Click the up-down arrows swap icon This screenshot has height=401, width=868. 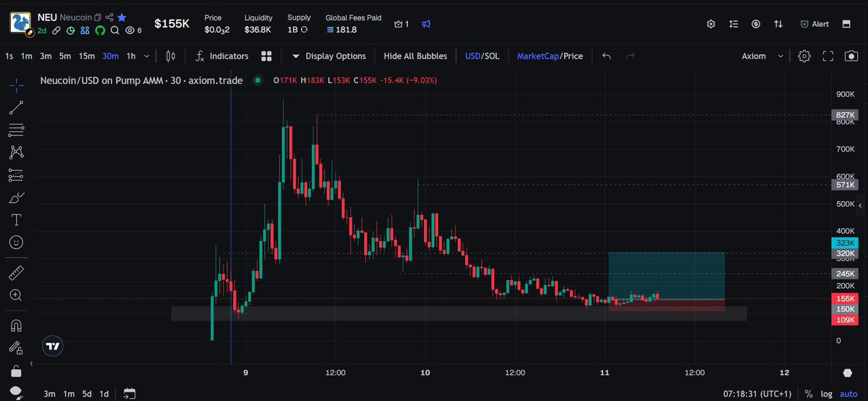pyautogui.click(x=778, y=24)
